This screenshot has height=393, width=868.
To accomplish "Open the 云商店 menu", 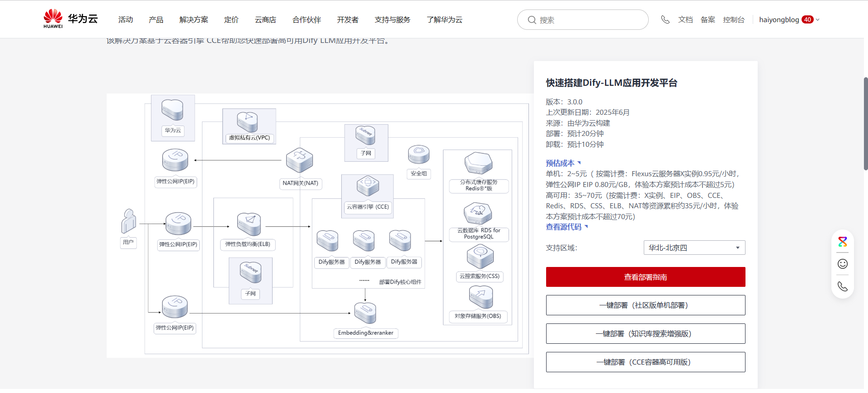I will (x=265, y=19).
